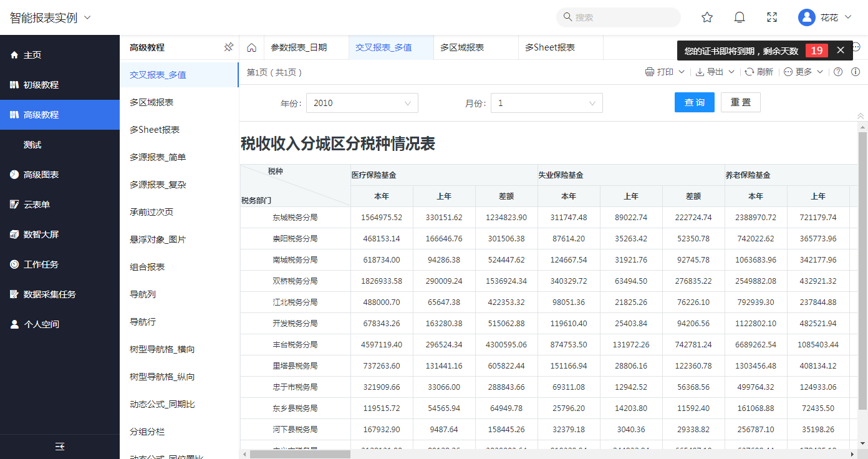Enter fullscreen with the expand icon
The image size is (868, 459).
click(x=772, y=17)
